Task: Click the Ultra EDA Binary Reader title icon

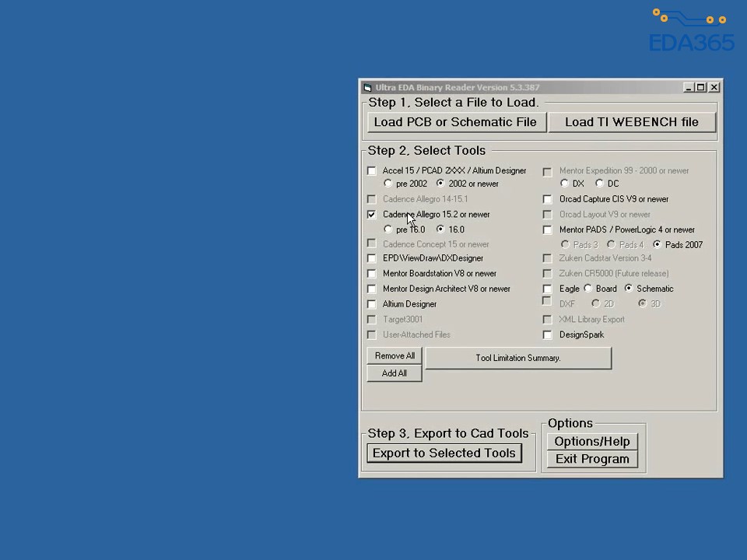Action: click(367, 88)
